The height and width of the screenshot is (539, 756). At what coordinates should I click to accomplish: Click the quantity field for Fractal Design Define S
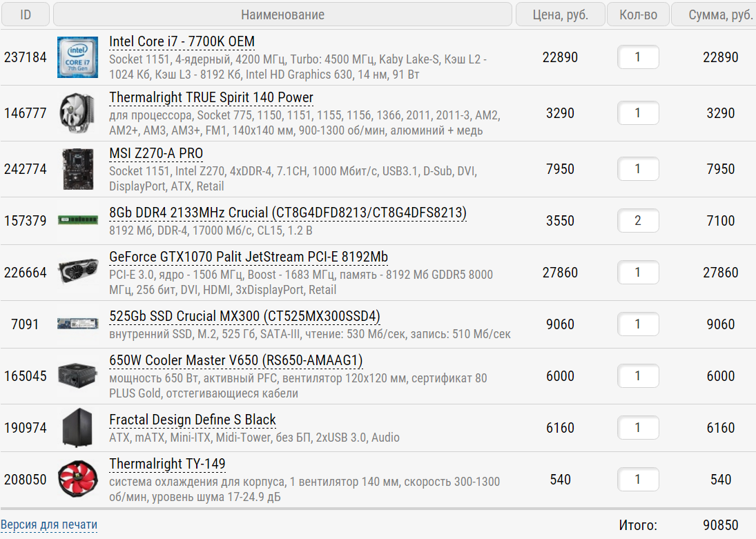pos(638,428)
